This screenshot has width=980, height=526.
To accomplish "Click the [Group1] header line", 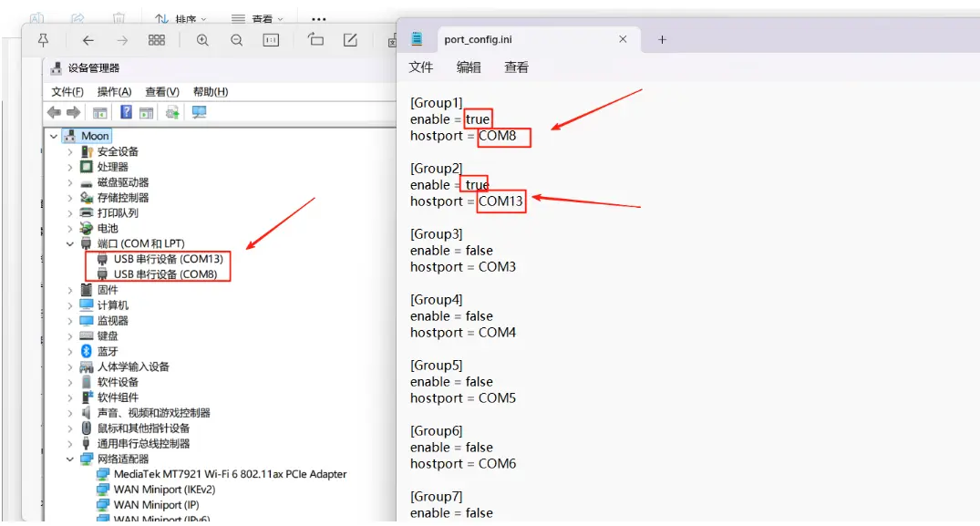I will click(437, 102).
